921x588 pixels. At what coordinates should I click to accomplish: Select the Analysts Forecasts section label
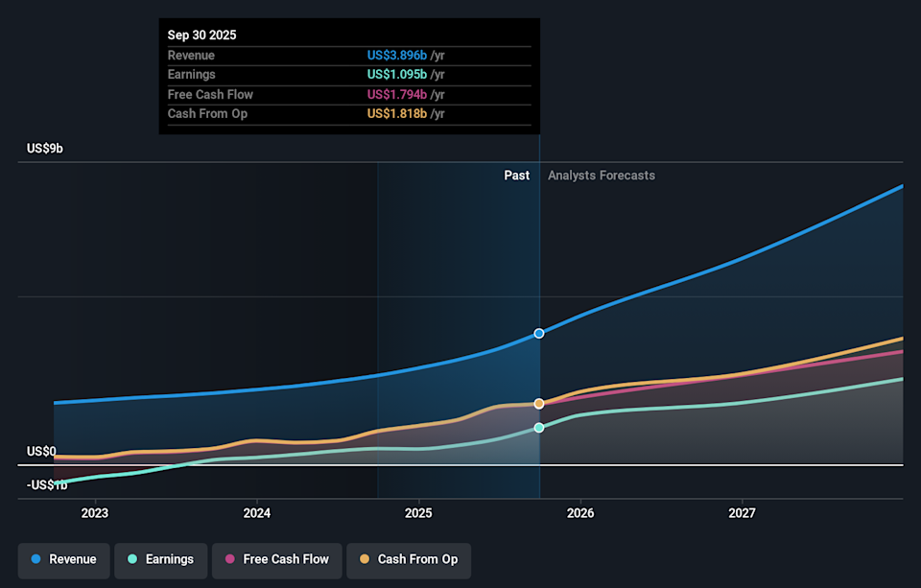pyautogui.click(x=601, y=175)
